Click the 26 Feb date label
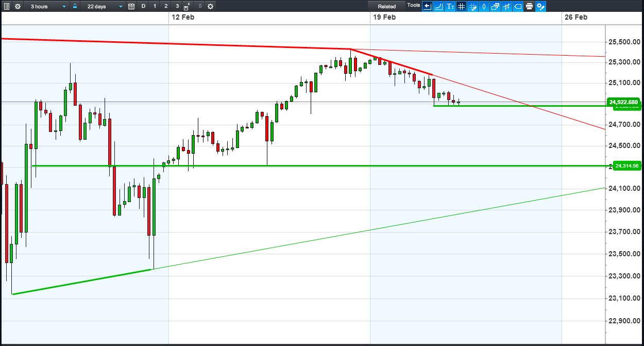Image resolution: width=644 pixels, height=346 pixels. click(576, 17)
